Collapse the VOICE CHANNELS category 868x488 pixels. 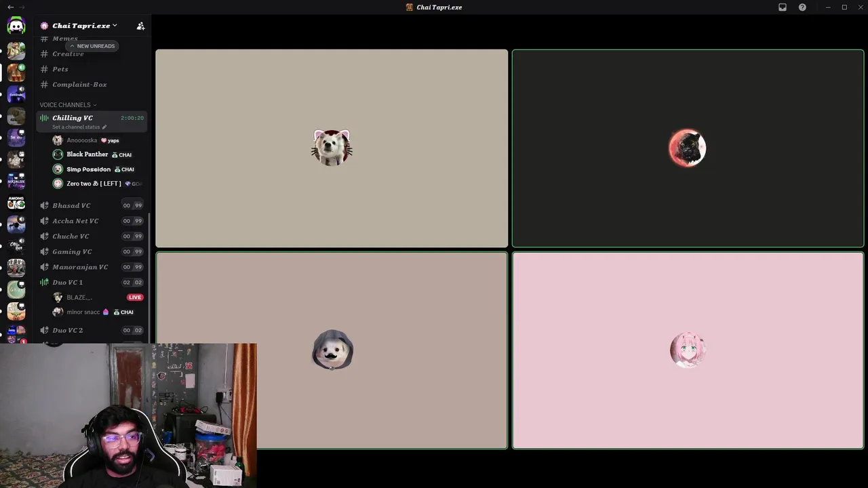pyautogui.click(x=68, y=105)
